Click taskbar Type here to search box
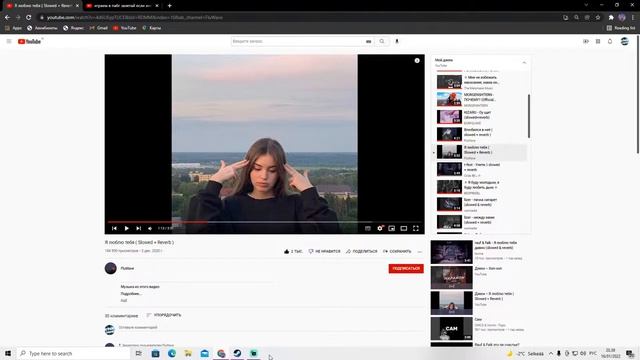Screen dimensions: 640x360 point(73,353)
